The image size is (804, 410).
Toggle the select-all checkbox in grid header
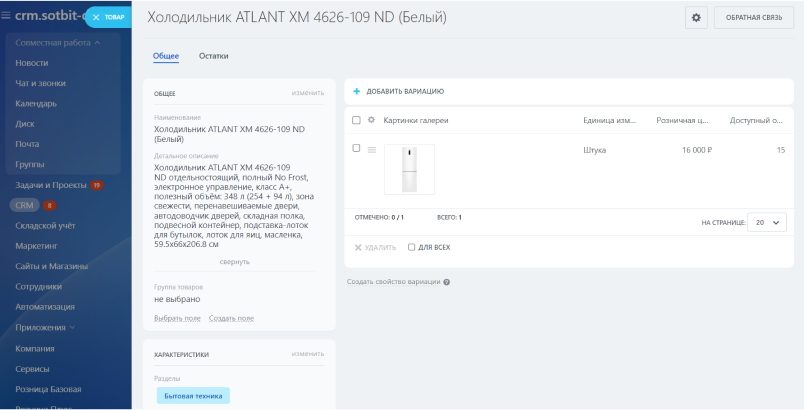click(356, 120)
